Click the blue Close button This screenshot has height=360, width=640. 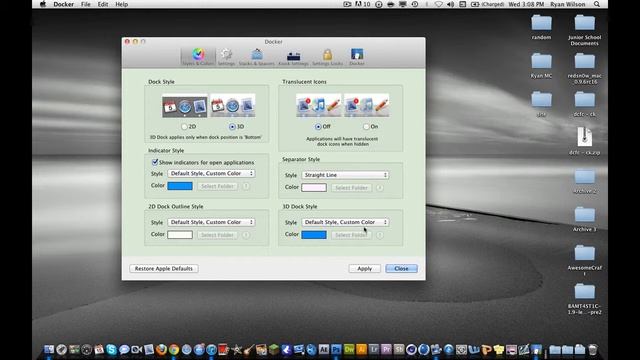pyautogui.click(x=401, y=269)
